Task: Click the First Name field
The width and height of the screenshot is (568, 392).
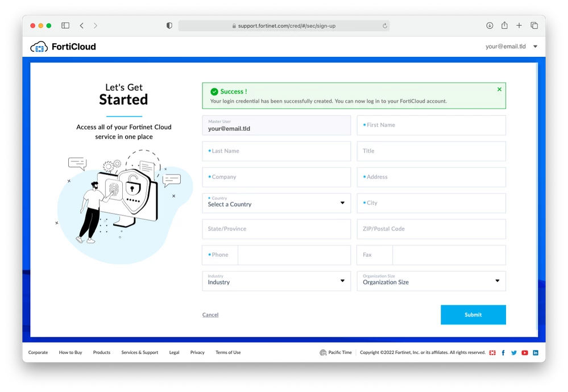Action: click(431, 125)
